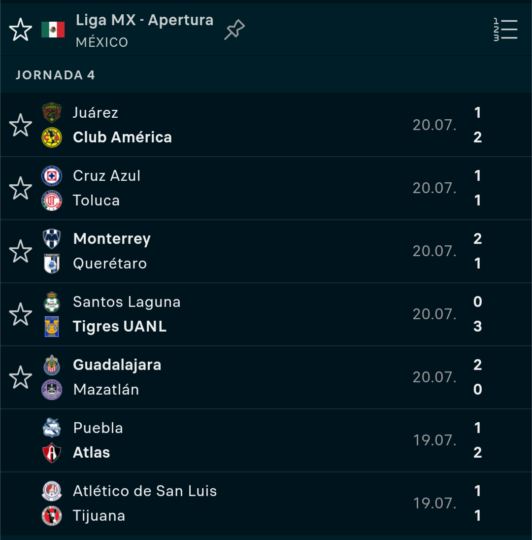
Task: Click the Tigres UANL team crest
Action: pos(52,326)
